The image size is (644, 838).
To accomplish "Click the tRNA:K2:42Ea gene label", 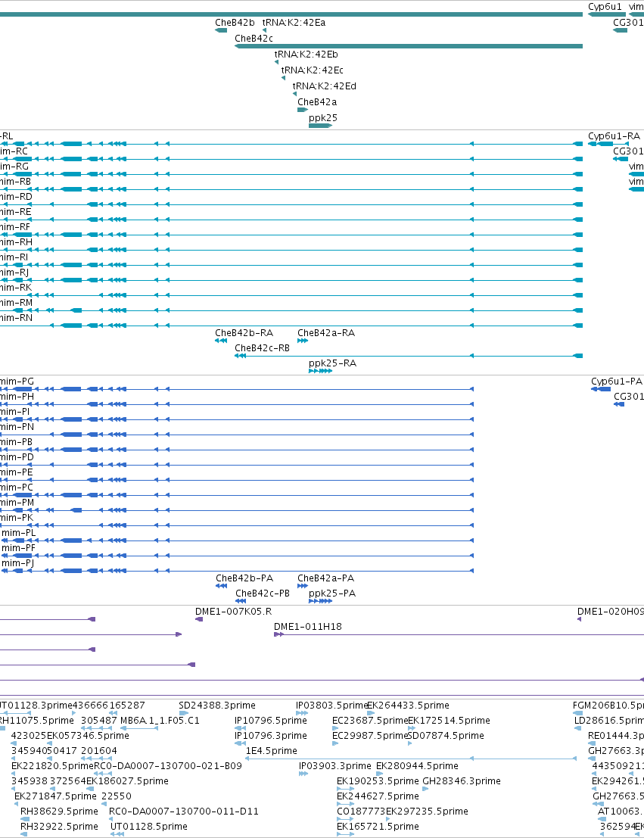I will click(294, 23).
